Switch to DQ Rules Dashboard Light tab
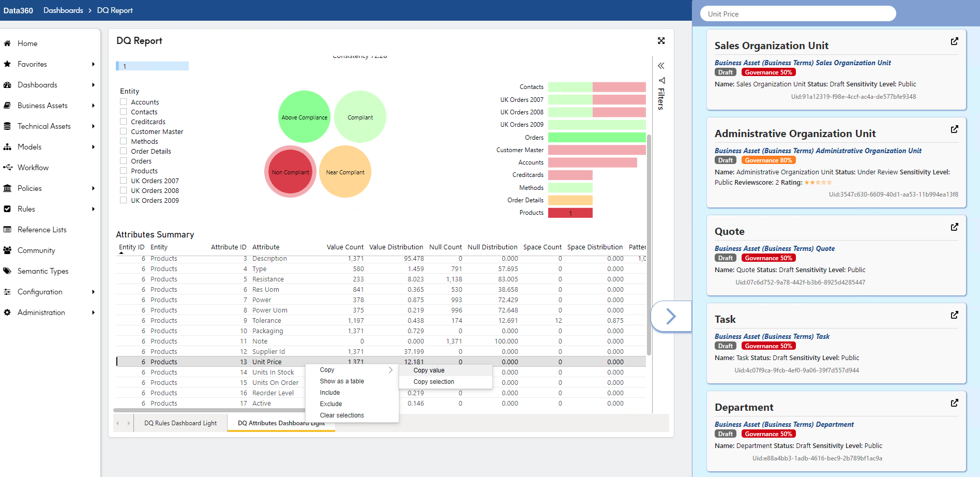 [180, 423]
